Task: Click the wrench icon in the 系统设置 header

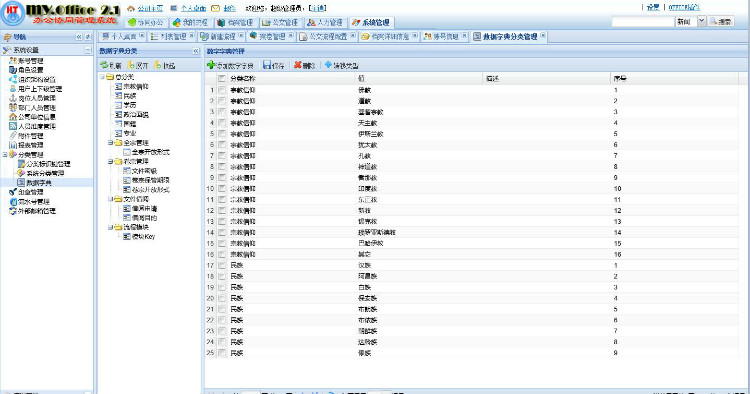Action: [7, 50]
